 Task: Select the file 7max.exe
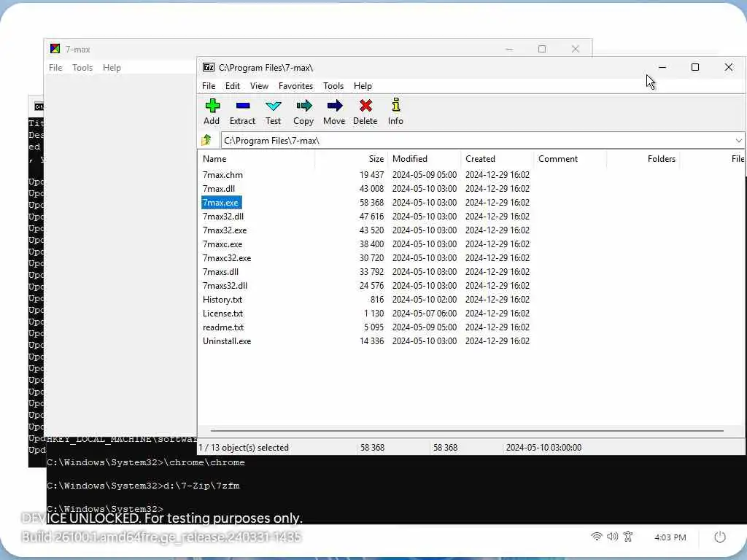point(220,203)
